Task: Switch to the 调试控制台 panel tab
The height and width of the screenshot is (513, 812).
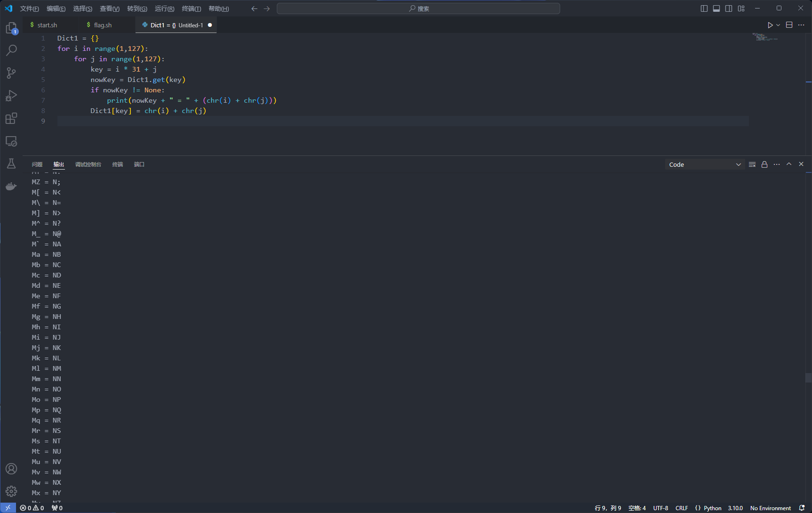Action: pos(88,164)
